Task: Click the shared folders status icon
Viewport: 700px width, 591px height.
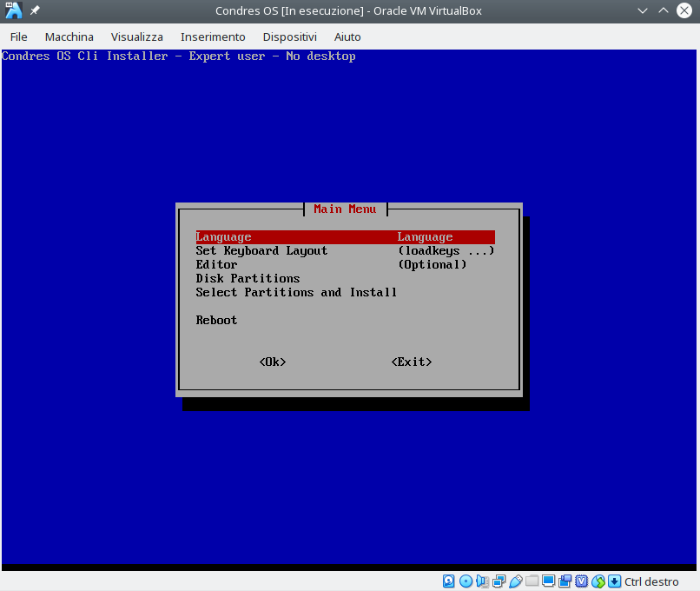Action: (x=532, y=581)
